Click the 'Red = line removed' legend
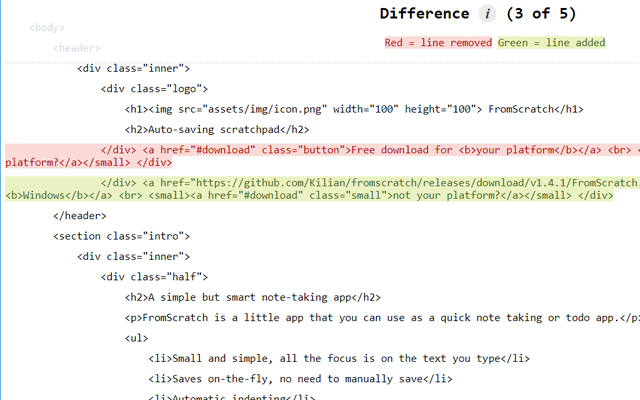The height and width of the screenshot is (400, 640). point(438,42)
